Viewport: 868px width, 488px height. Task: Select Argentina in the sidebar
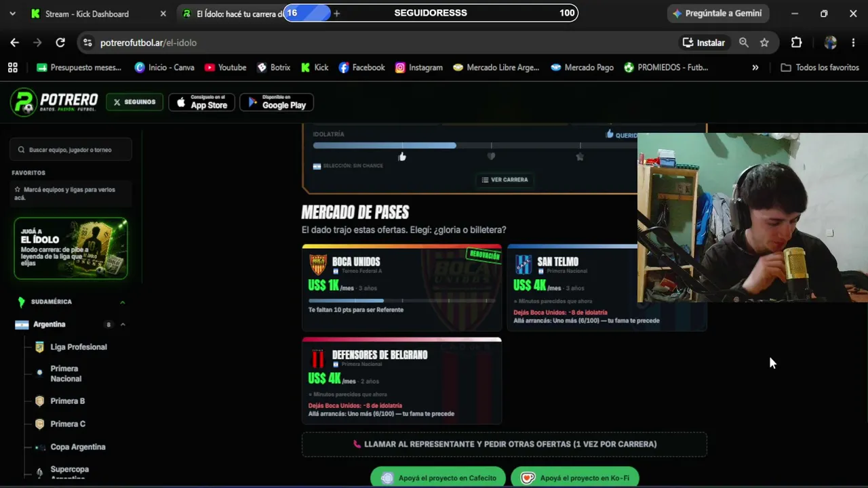[50, 325]
